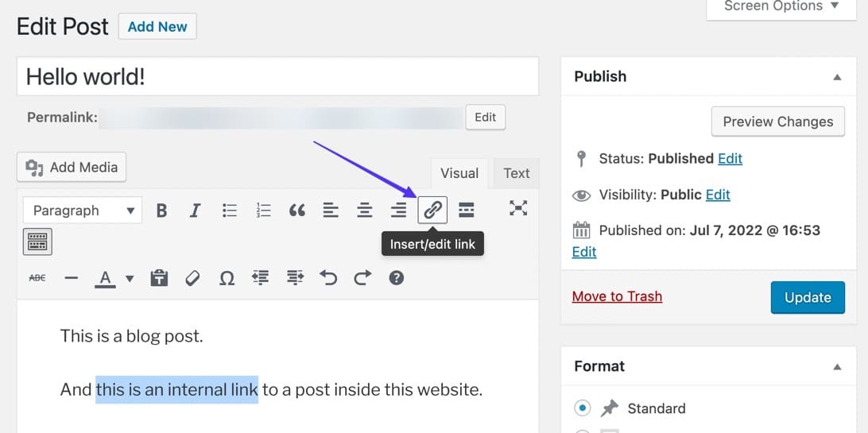The width and height of the screenshot is (868, 433).
Task: Click the Update button
Action: (x=808, y=297)
